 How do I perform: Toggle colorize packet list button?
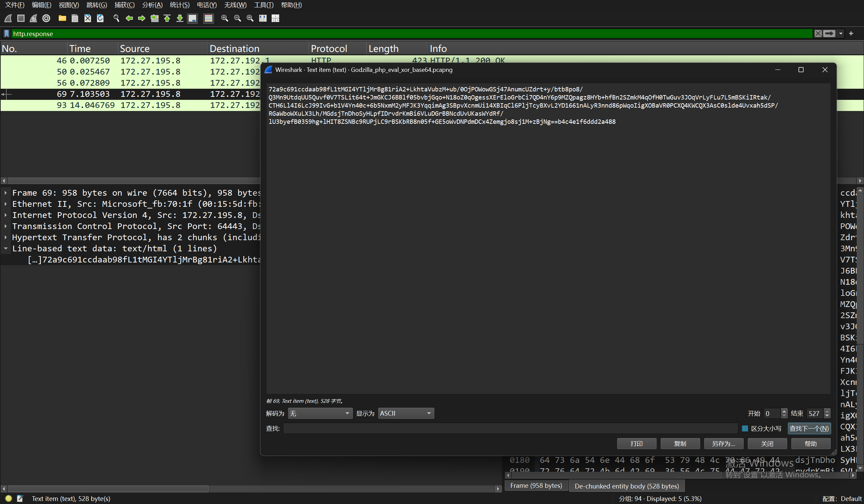[x=209, y=18]
